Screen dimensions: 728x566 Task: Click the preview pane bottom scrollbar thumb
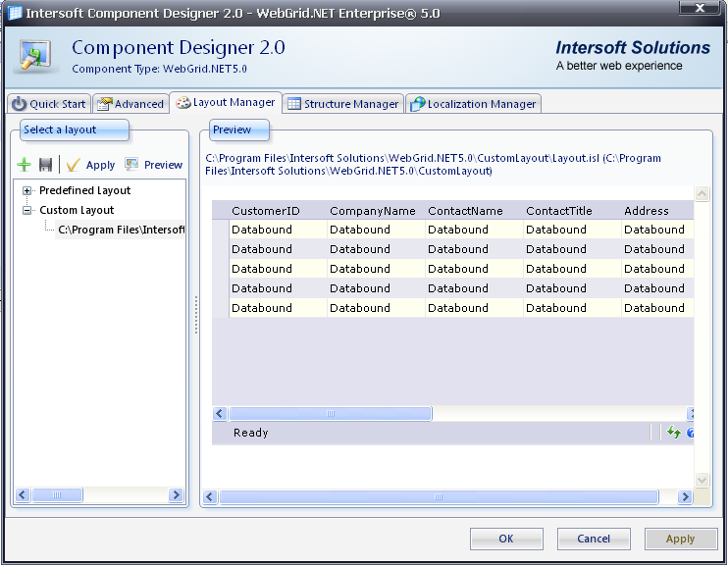point(439,496)
